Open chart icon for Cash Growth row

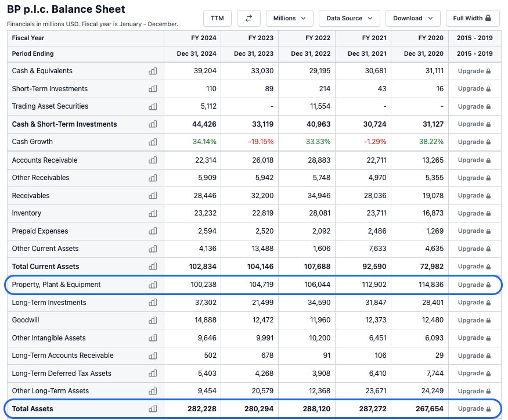[x=153, y=142]
